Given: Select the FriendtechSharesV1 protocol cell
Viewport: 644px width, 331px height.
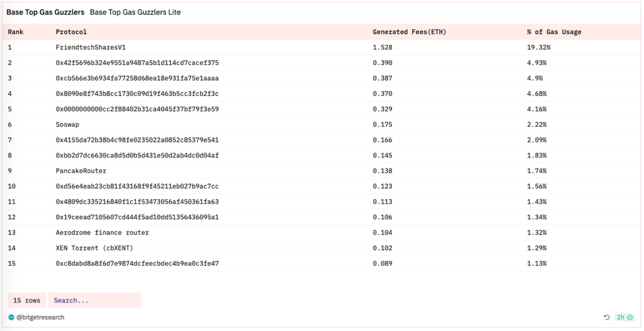Looking at the screenshot, I should click(x=91, y=48).
